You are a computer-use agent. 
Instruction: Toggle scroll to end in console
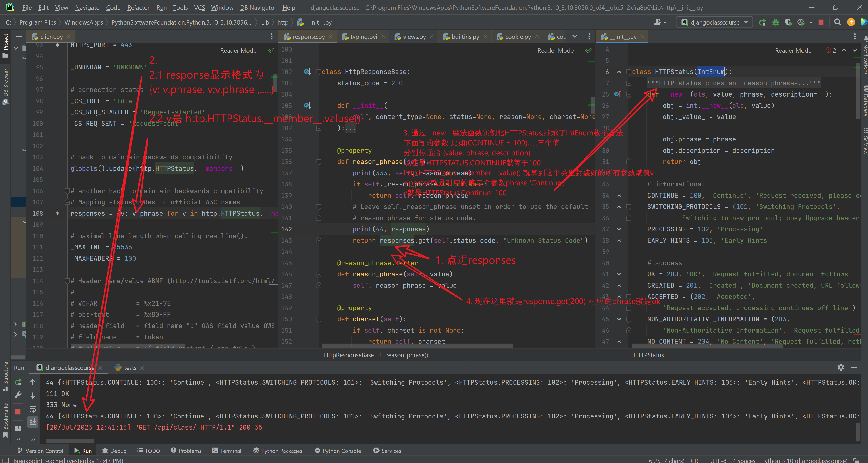(33, 421)
